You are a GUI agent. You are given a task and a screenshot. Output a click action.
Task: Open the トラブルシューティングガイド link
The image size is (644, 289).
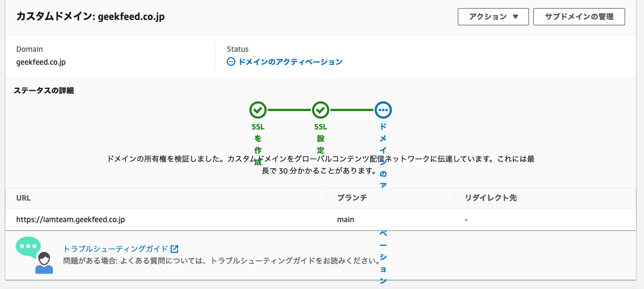coord(116,249)
